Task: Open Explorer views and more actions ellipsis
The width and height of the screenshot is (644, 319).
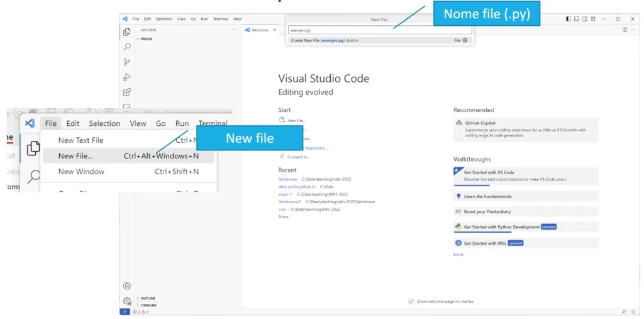Action: tap(234, 30)
